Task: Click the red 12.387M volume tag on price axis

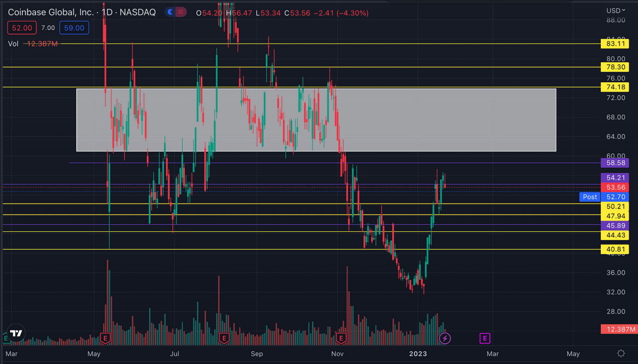Action: (618, 330)
